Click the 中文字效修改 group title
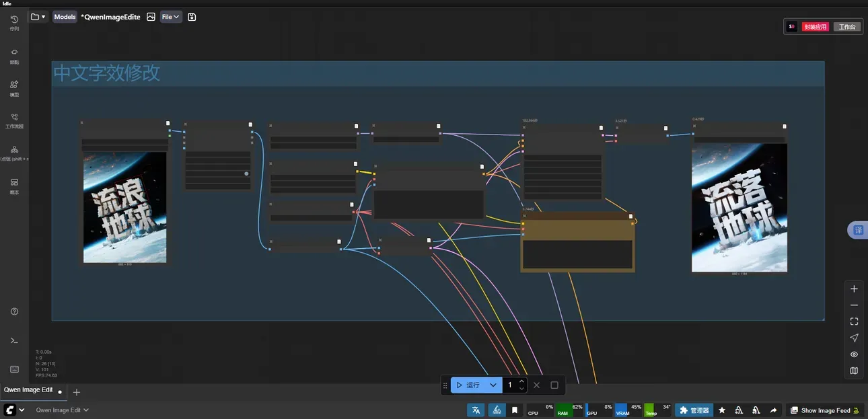The width and height of the screenshot is (868, 419). pyautogui.click(x=107, y=73)
